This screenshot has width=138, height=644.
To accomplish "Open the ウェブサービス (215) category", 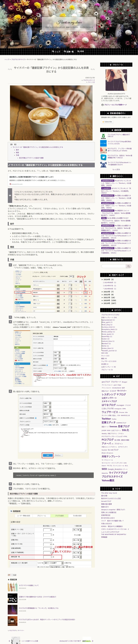I will pyautogui.click(x=109, y=361).
